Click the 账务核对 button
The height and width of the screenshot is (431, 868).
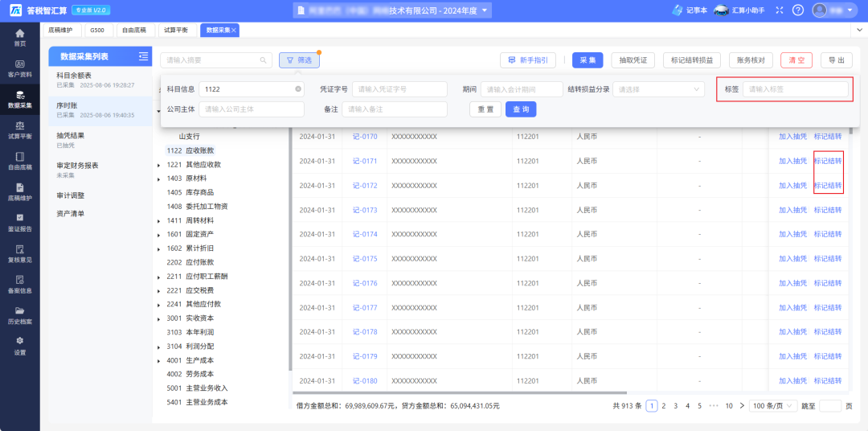[751, 60]
